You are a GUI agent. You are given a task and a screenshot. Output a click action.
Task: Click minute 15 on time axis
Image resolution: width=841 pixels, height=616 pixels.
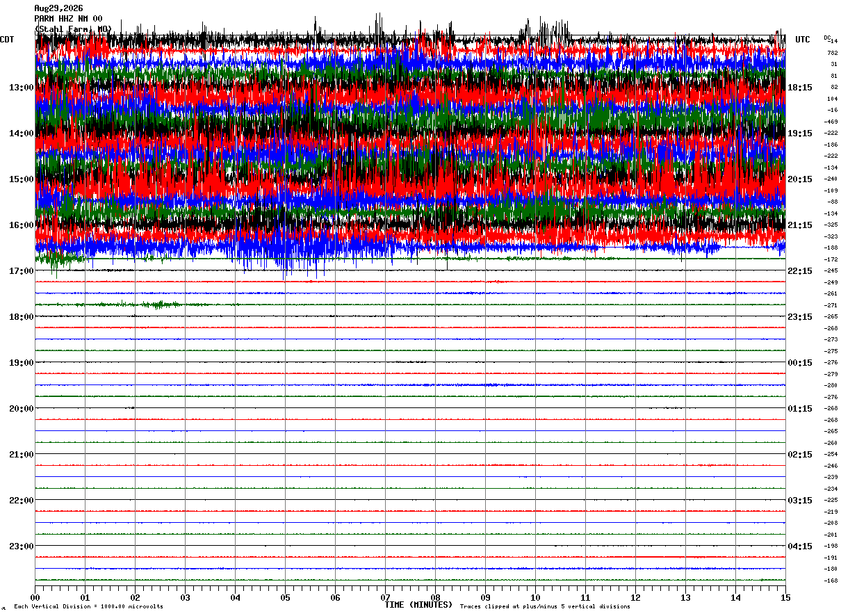click(785, 597)
